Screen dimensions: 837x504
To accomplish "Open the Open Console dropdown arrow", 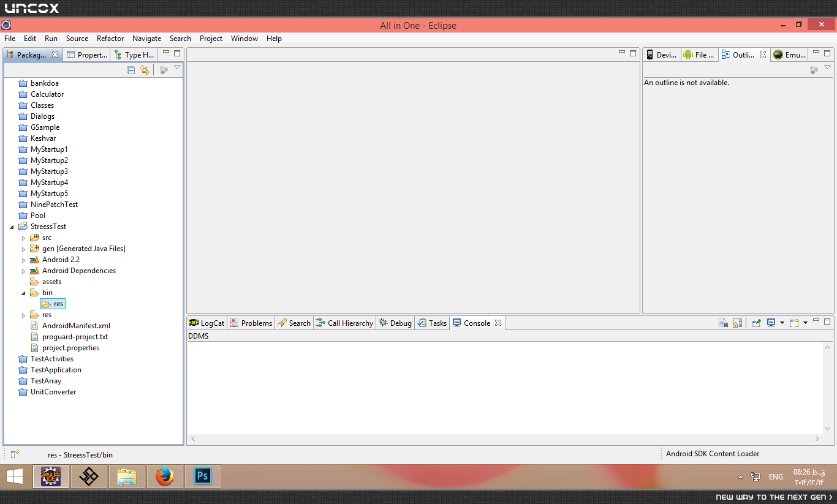I will coord(805,323).
